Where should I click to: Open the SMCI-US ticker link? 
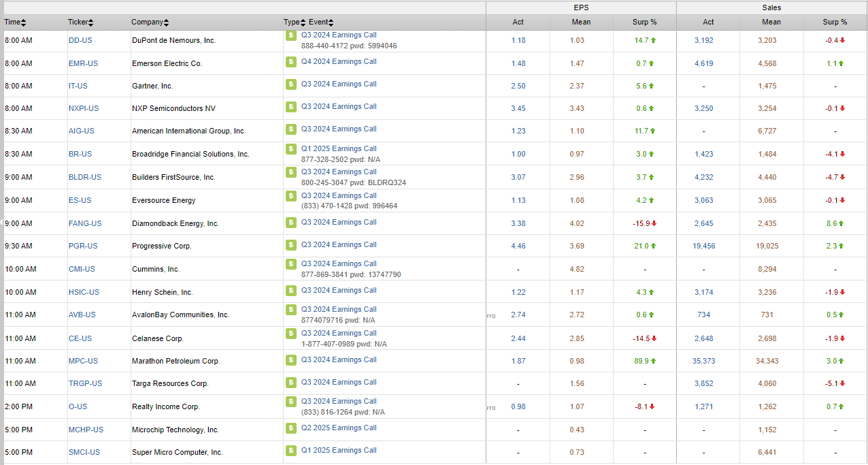(x=84, y=452)
